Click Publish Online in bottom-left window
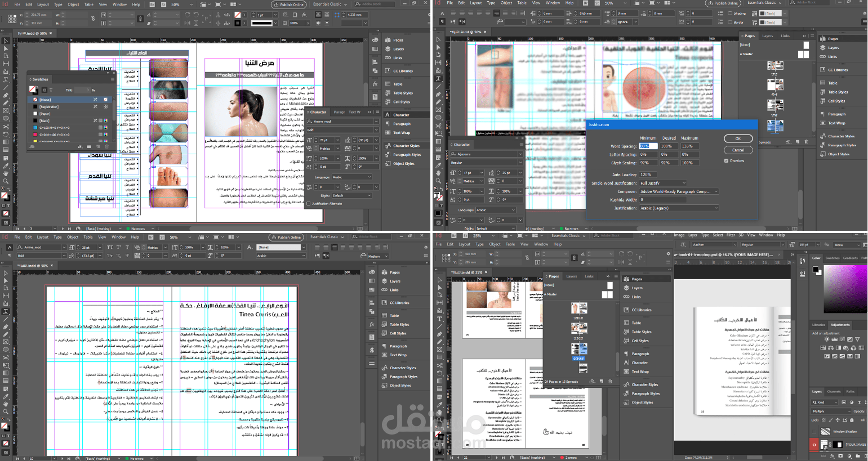The image size is (868, 461). [x=286, y=237]
